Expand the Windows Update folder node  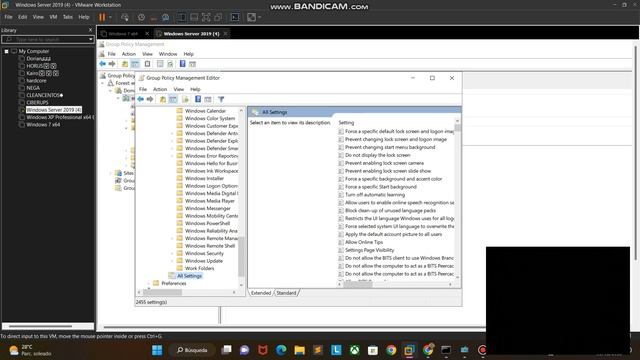point(172,261)
